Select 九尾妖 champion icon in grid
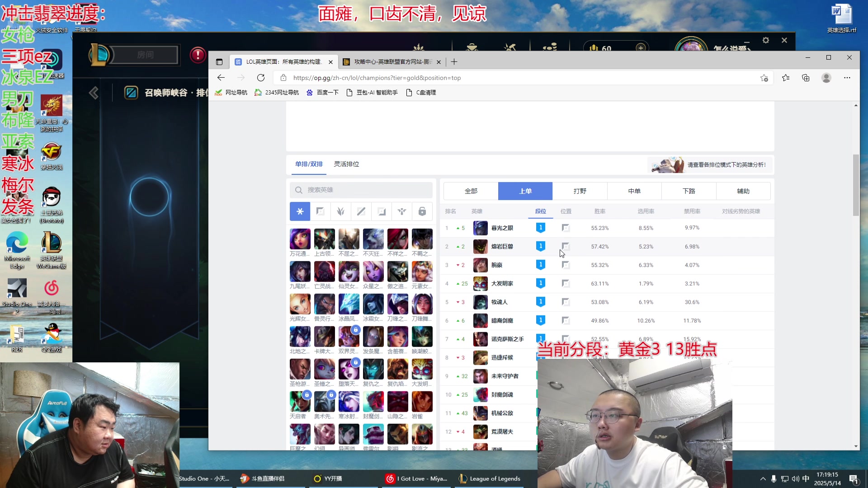Image resolution: width=868 pixels, height=488 pixels. [300, 272]
